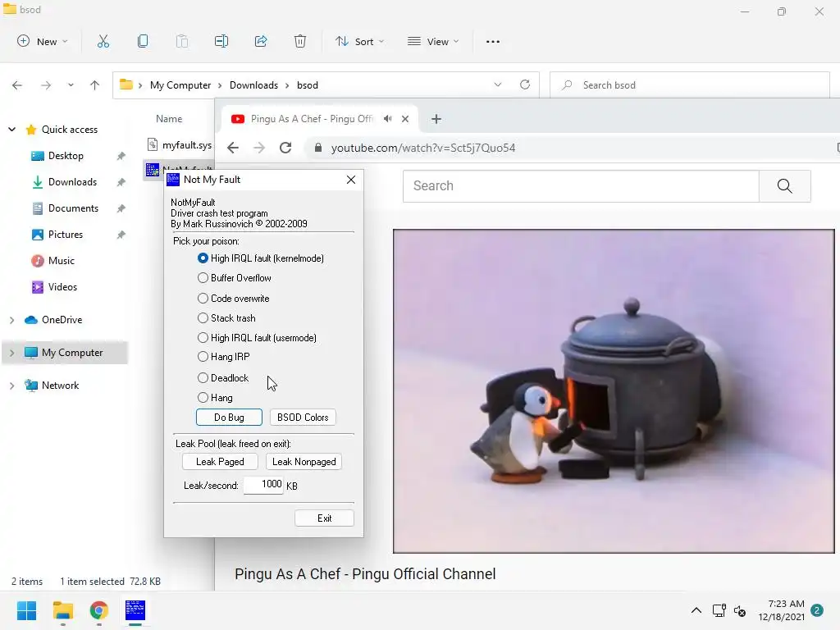Select the Buffer Overflow radio button

[203, 278]
